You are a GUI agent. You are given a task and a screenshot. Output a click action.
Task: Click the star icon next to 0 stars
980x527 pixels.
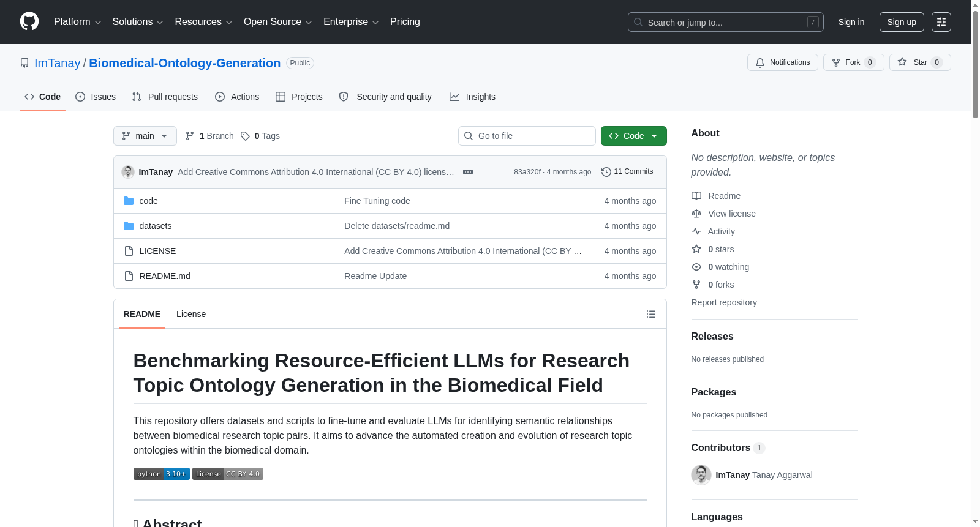pos(696,249)
